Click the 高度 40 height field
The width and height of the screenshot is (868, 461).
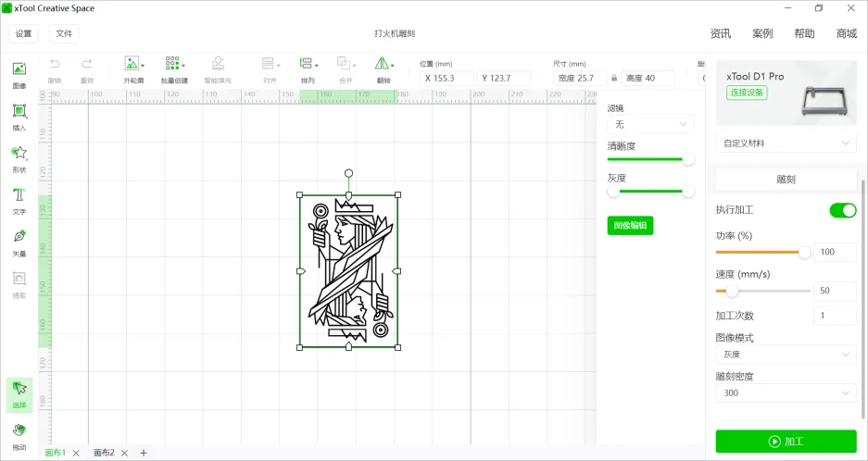coord(648,78)
